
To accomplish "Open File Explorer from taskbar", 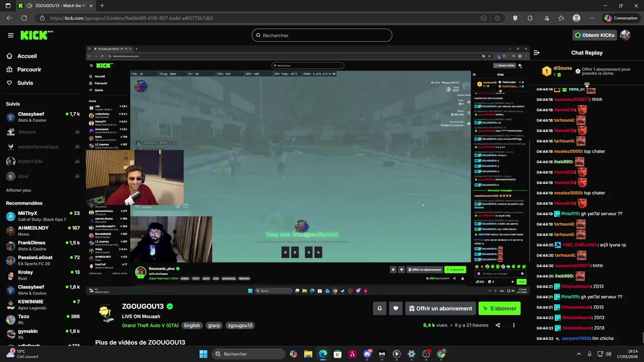I will [308, 354].
